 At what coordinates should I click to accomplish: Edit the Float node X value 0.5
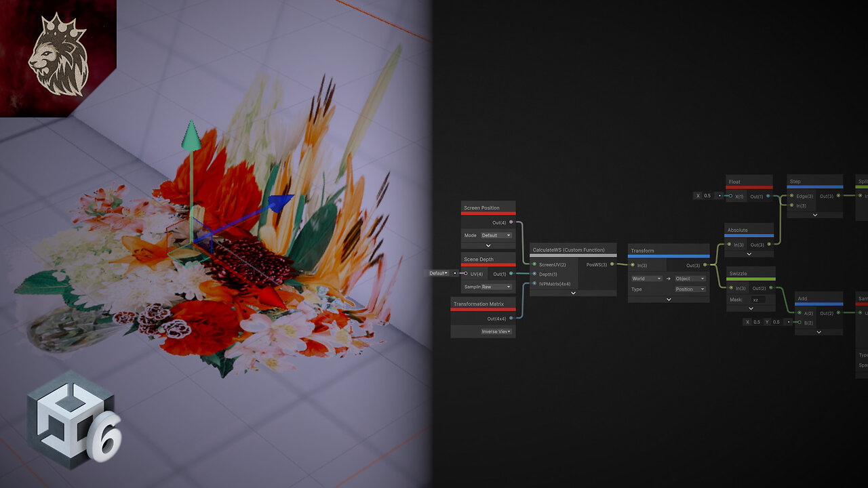click(x=708, y=196)
